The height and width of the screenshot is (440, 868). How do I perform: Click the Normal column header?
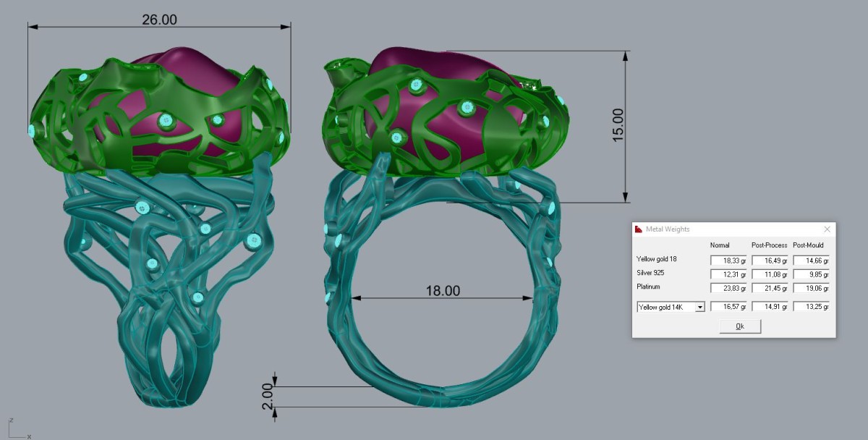click(720, 245)
